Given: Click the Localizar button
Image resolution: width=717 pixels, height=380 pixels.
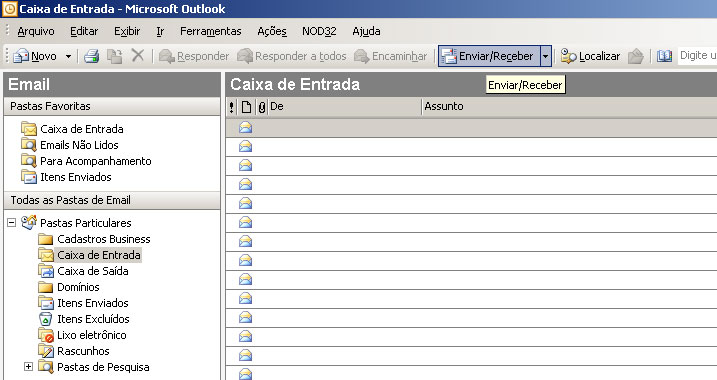Looking at the screenshot, I should pos(590,56).
